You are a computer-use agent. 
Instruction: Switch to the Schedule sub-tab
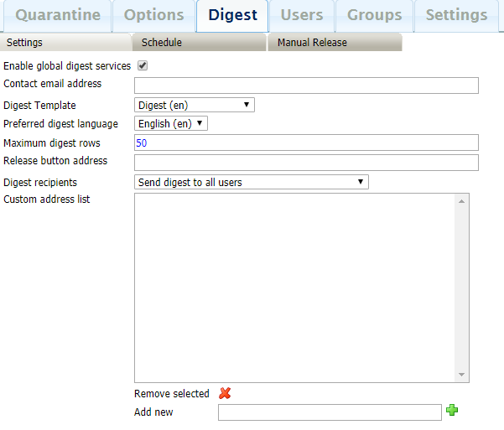pos(162,43)
